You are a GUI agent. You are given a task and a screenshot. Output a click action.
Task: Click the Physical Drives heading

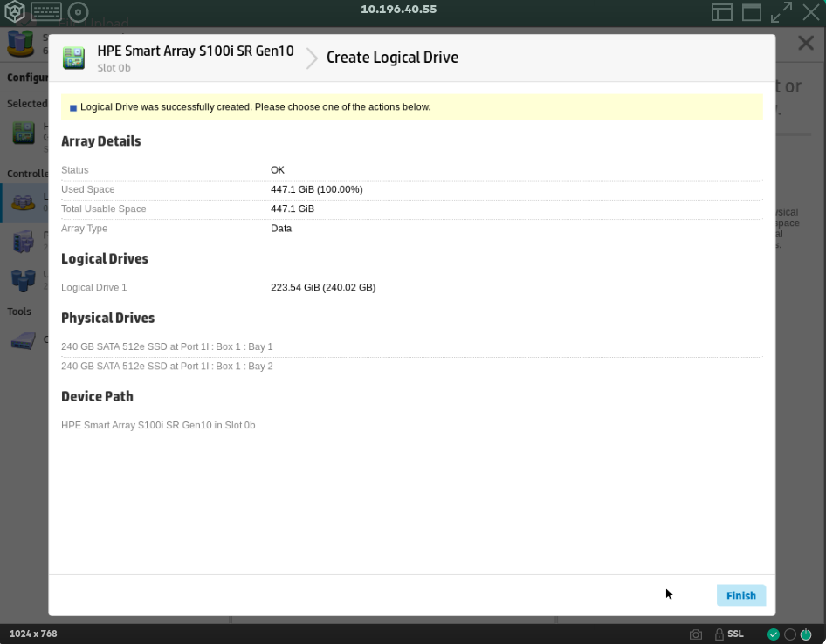point(108,318)
